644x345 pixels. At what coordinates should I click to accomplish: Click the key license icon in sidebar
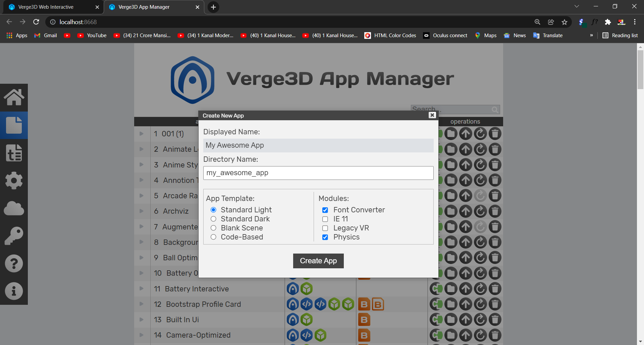pos(14,236)
